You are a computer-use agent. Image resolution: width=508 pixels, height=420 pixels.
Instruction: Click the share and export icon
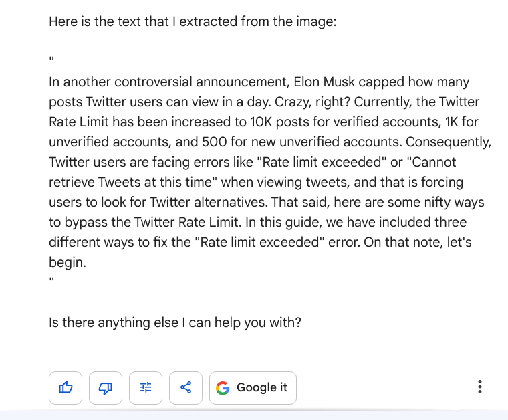[186, 387]
